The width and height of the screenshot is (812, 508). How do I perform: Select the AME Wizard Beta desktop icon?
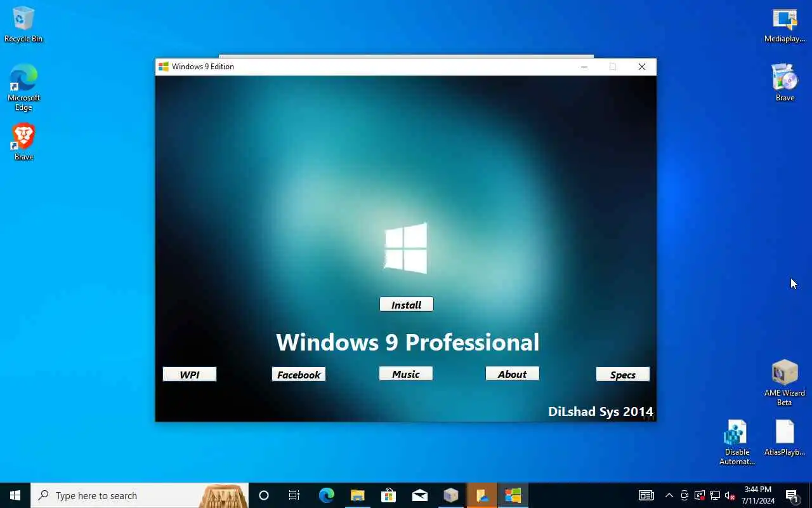pos(785,383)
